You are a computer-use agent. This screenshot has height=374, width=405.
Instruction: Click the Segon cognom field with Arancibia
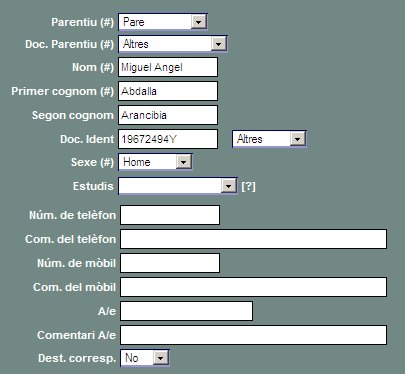point(168,115)
